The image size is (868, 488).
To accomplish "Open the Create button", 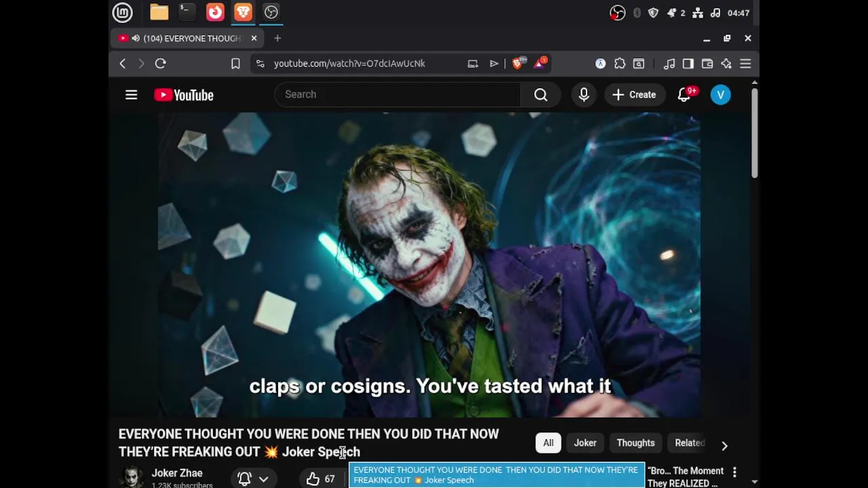I will [634, 95].
